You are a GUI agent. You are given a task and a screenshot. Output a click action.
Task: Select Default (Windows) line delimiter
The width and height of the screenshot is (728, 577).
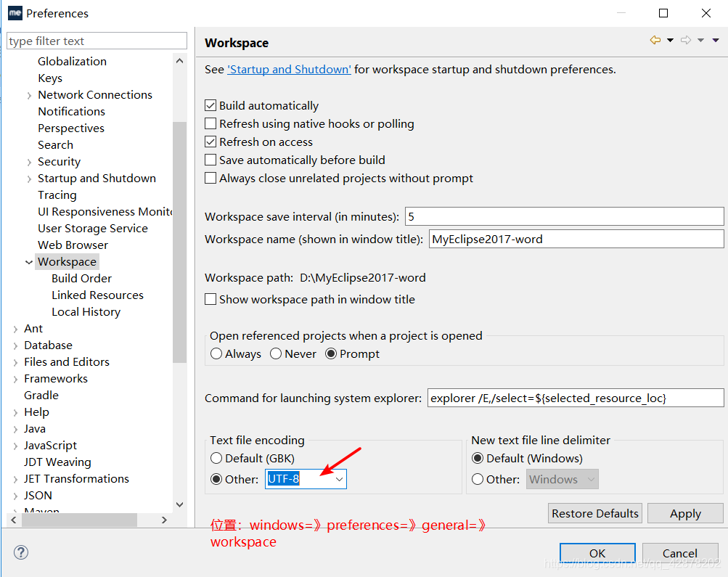(478, 458)
